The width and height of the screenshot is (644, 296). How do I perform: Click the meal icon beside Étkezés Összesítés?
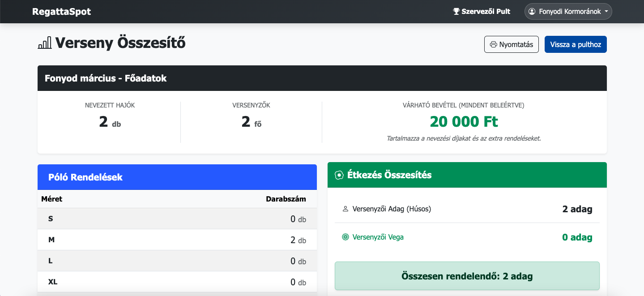[x=339, y=175]
